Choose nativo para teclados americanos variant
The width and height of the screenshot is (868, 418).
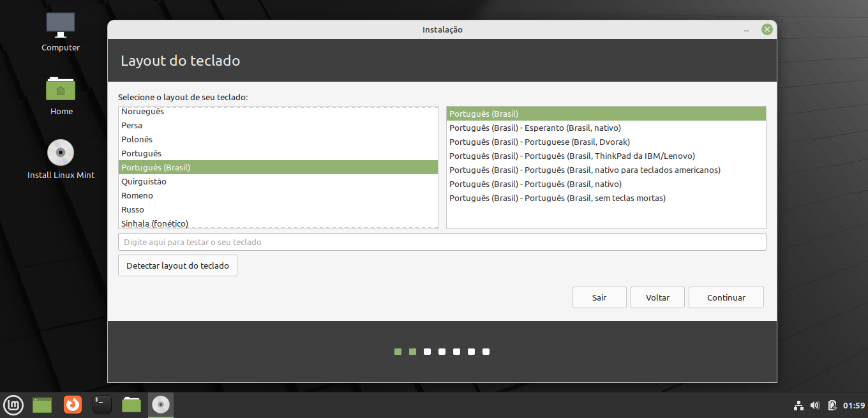(x=606, y=170)
